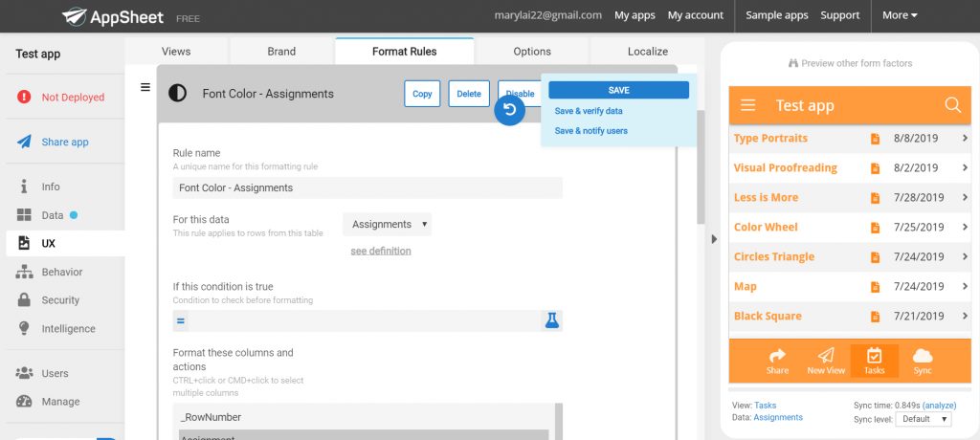Click the analyze sync time link
The width and height of the screenshot is (980, 440).
940,406
